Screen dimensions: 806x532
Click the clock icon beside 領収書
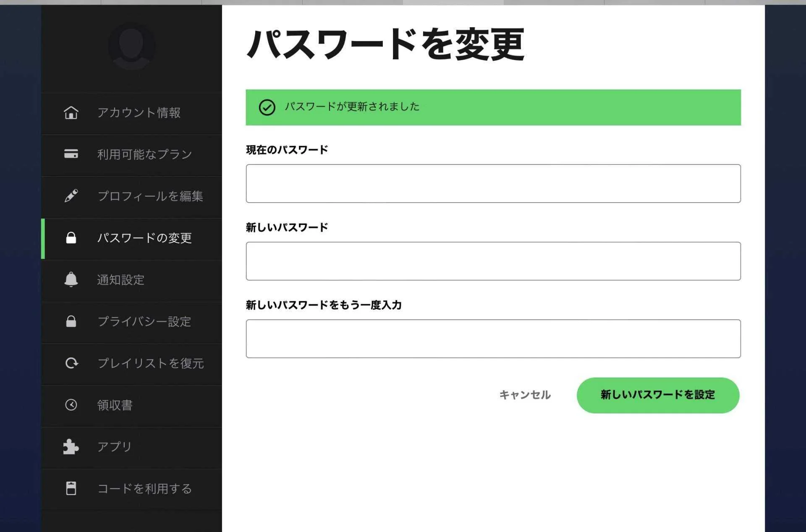71,405
